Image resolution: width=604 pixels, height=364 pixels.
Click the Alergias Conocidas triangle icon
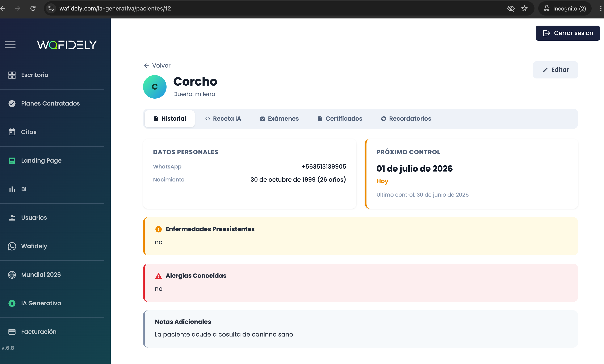click(158, 276)
